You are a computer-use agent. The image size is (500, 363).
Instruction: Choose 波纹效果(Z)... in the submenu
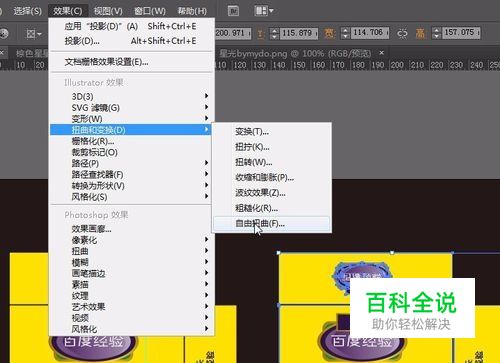pos(271,193)
